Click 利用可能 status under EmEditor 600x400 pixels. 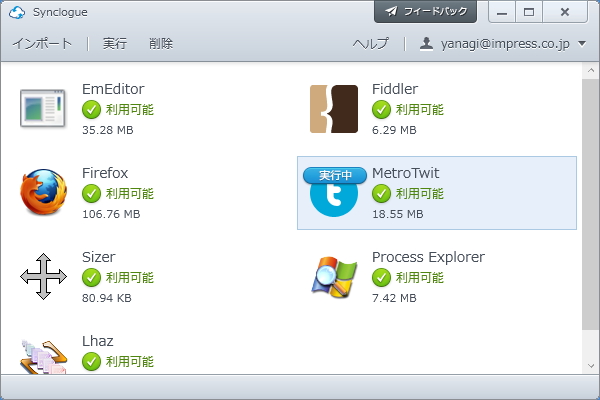130,110
